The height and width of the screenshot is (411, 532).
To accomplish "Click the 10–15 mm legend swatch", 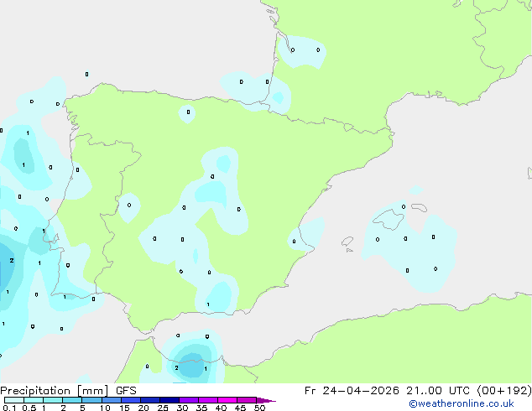I will pyautogui.click(x=111, y=400).
